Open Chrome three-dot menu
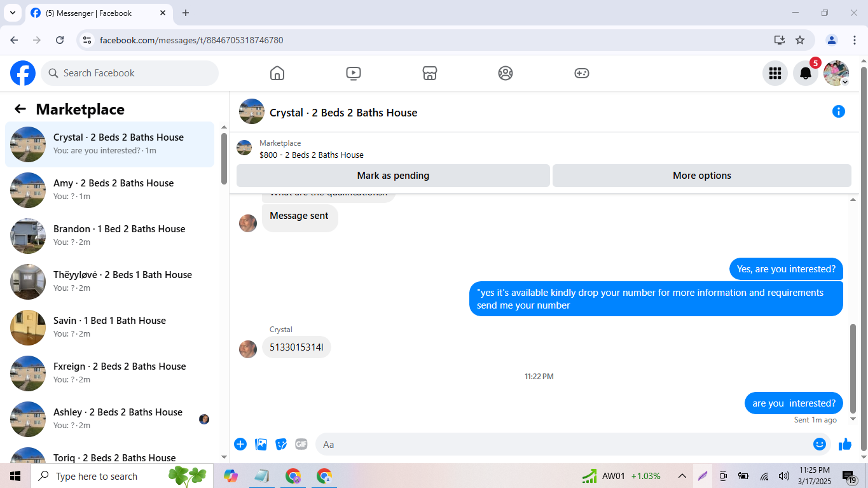The height and width of the screenshot is (488, 868). (855, 40)
